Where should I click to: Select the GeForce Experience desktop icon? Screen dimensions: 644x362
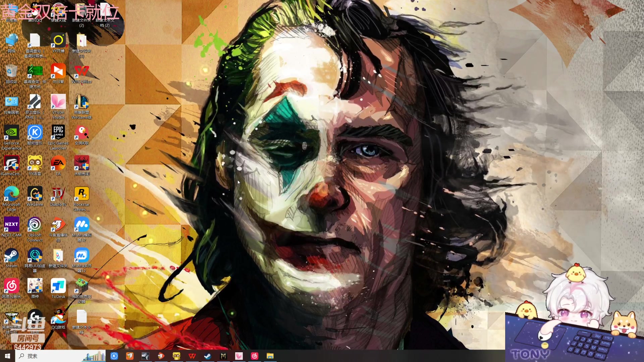click(11, 138)
